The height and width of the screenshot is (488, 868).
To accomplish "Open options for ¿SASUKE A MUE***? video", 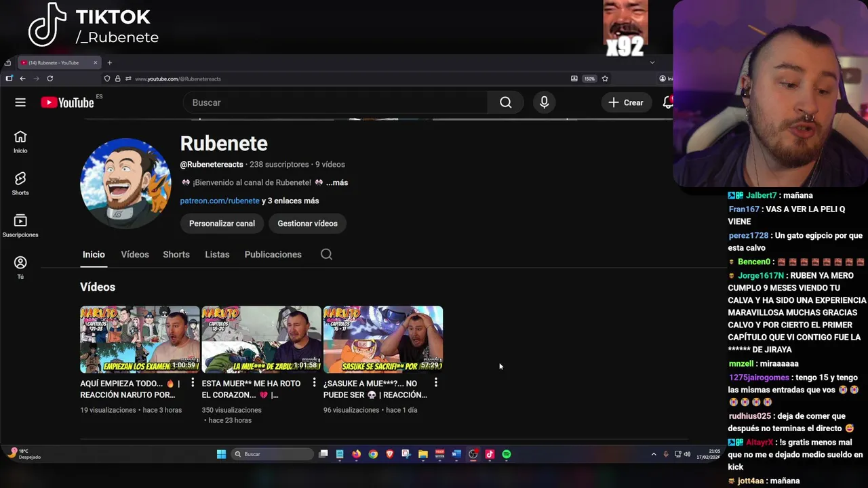I will pos(435,383).
